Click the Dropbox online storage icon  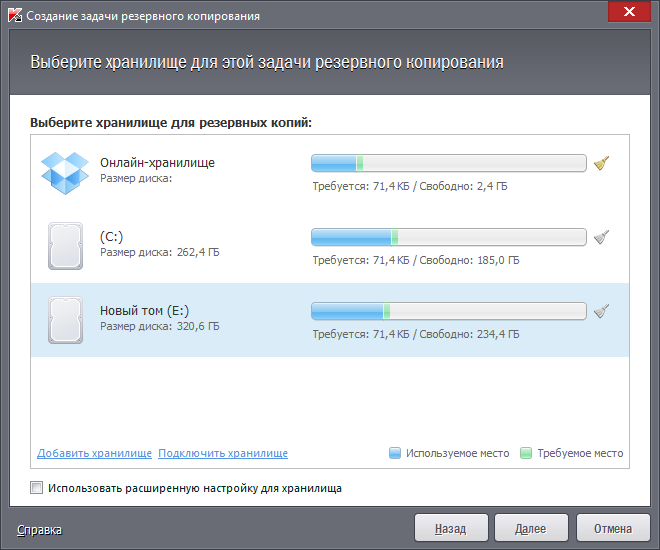[65, 170]
